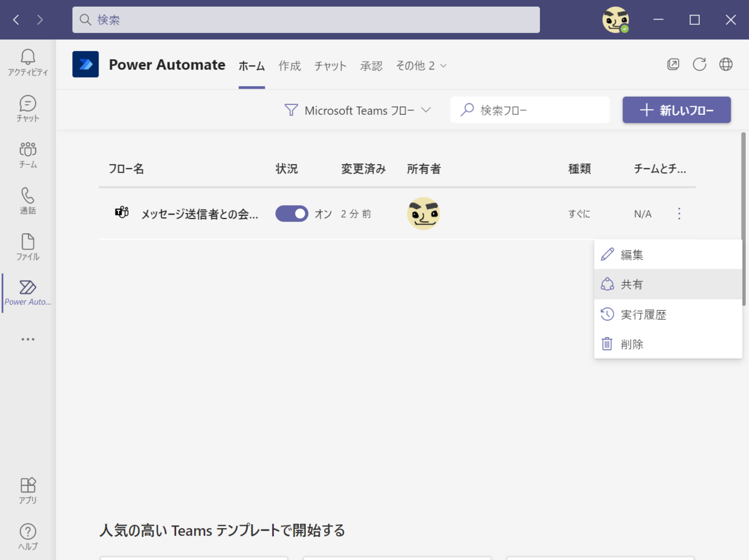Screen dimensions: 749x560
Task: Switch to the 承認 tab
Action: point(371,66)
